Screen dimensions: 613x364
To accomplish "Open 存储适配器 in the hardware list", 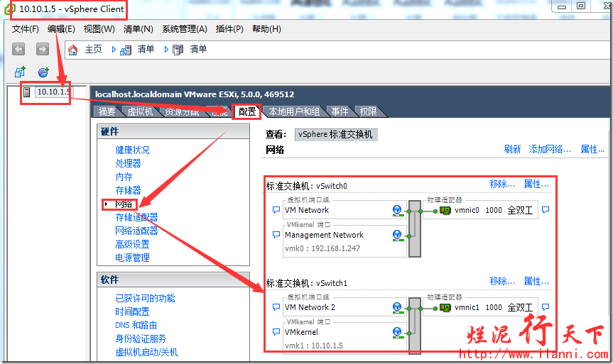I will [136, 217].
